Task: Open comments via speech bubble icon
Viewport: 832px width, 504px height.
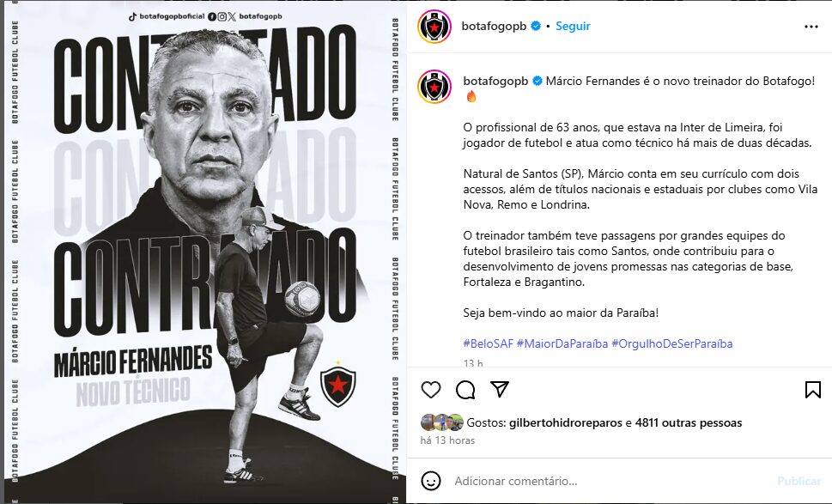Action: pyautogui.click(x=465, y=390)
